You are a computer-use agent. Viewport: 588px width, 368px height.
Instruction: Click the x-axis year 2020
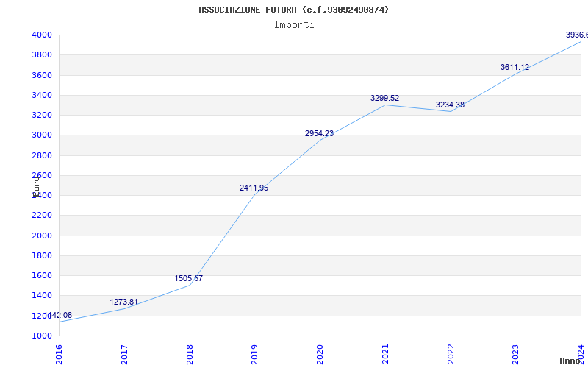coord(320,355)
